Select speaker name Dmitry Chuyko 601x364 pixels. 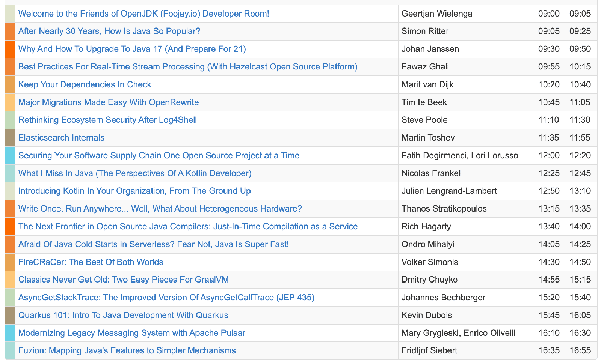[429, 280]
